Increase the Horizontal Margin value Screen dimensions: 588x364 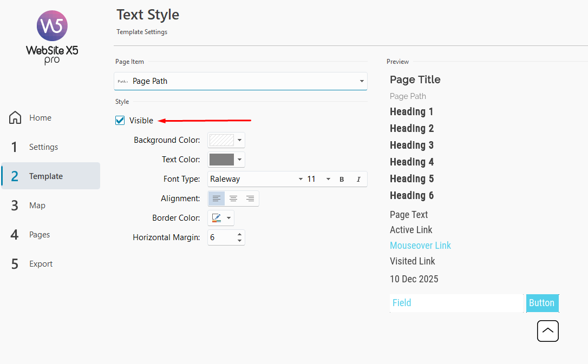click(x=240, y=234)
